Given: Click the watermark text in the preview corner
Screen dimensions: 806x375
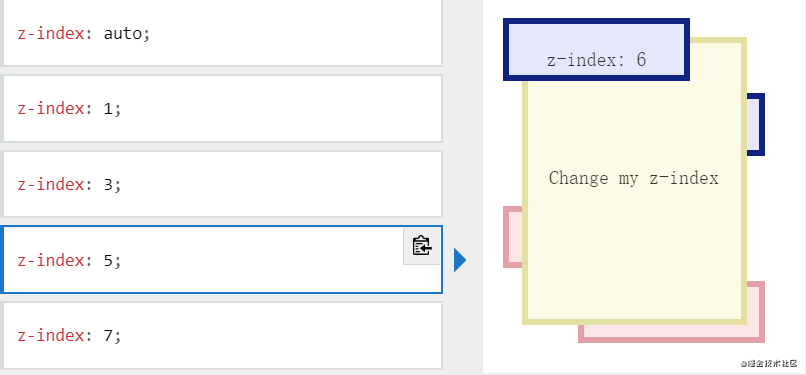Looking at the screenshot, I should click(x=769, y=363).
